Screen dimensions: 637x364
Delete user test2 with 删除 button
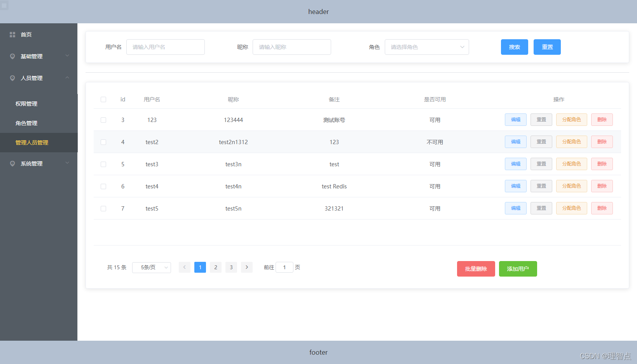click(x=602, y=142)
